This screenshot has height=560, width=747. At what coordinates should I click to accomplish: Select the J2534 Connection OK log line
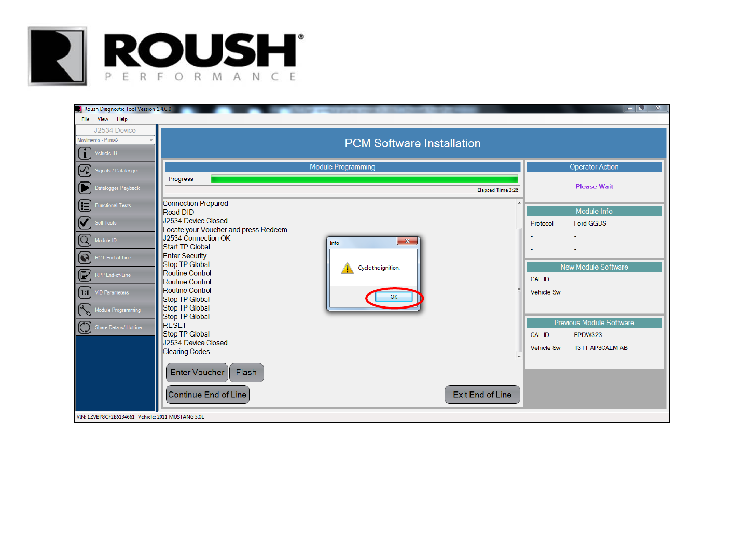pos(197,239)
